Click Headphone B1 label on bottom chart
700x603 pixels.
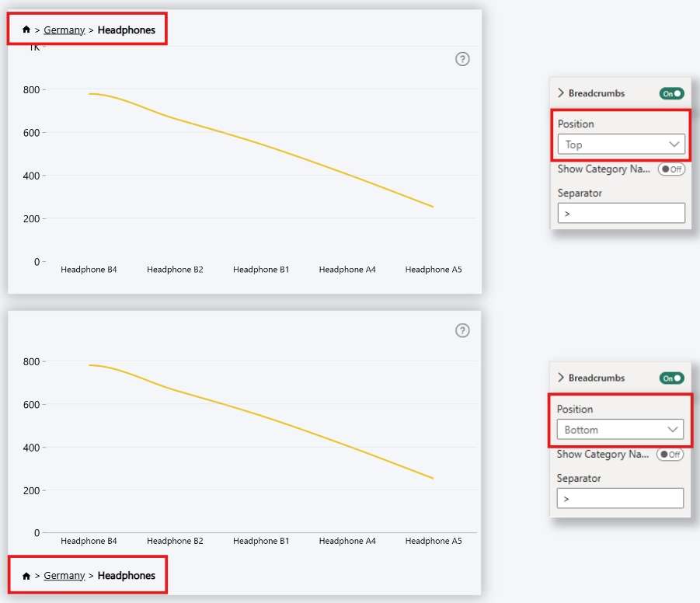[261, 541]
